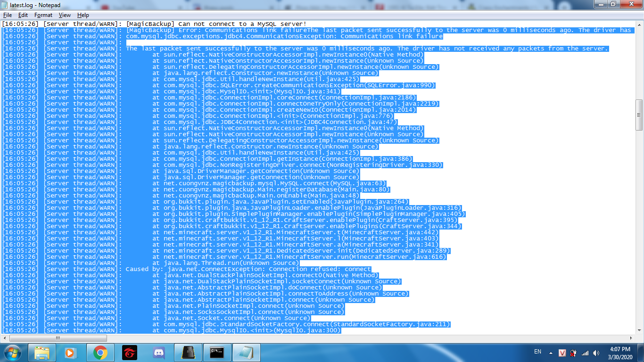
Task: Click the Main.onEnable(Main.java:48) line
Action: [x=182, y=196]
